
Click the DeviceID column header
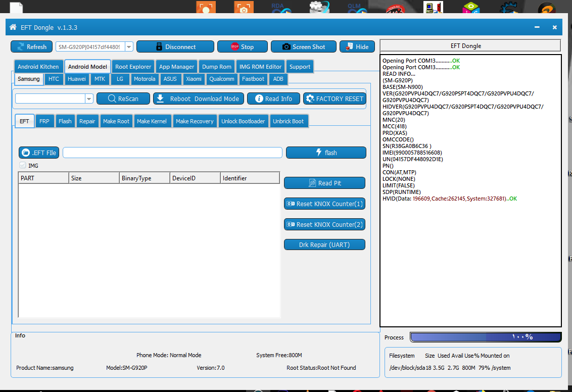[x=195, y=178]
